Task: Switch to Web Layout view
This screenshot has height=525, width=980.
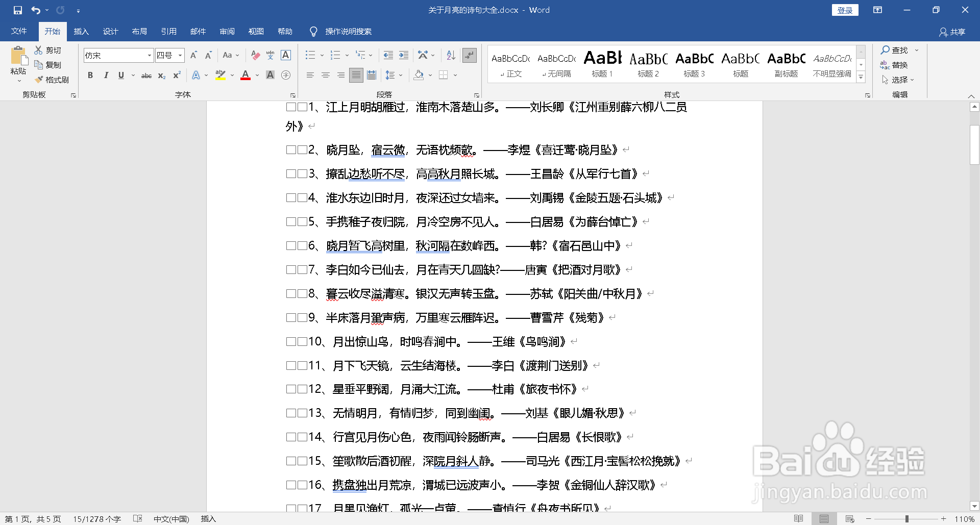Action: click(x=850, y=519)
